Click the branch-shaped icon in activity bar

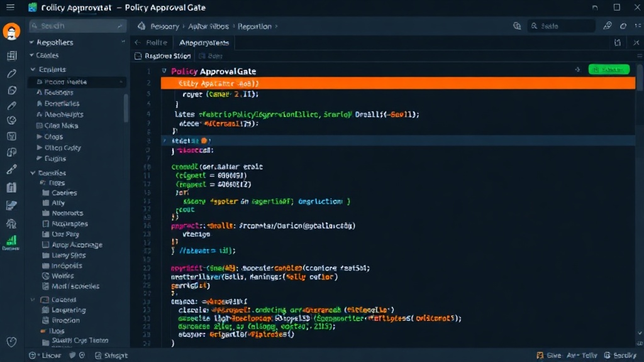[x=11, y=153]
